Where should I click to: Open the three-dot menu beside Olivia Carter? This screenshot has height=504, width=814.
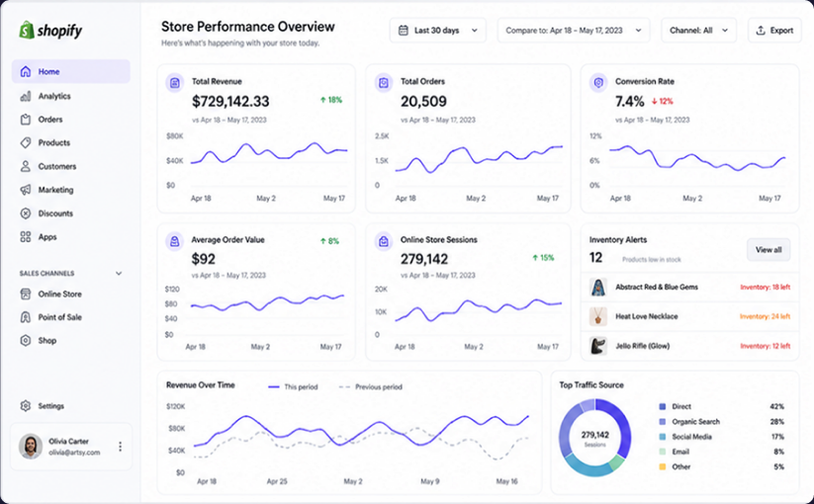coord(121,447)
